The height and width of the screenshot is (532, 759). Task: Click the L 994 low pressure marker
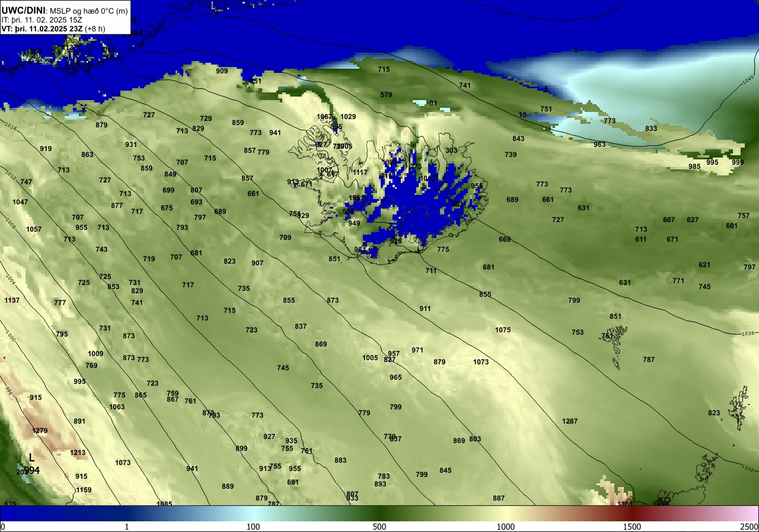pos(31,464)
